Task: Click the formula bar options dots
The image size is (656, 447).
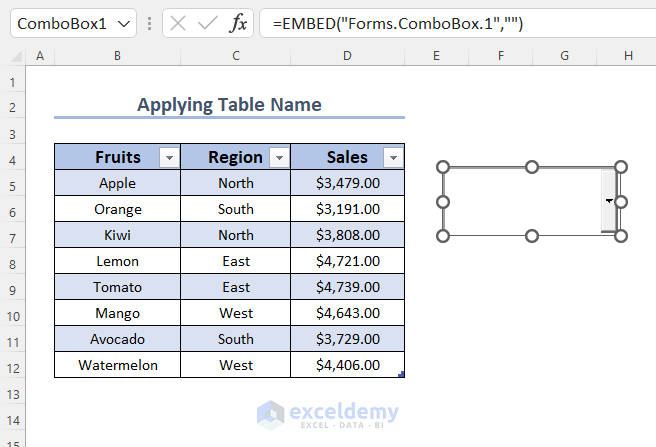Action: pyautogui.click(x=149, y=23)
